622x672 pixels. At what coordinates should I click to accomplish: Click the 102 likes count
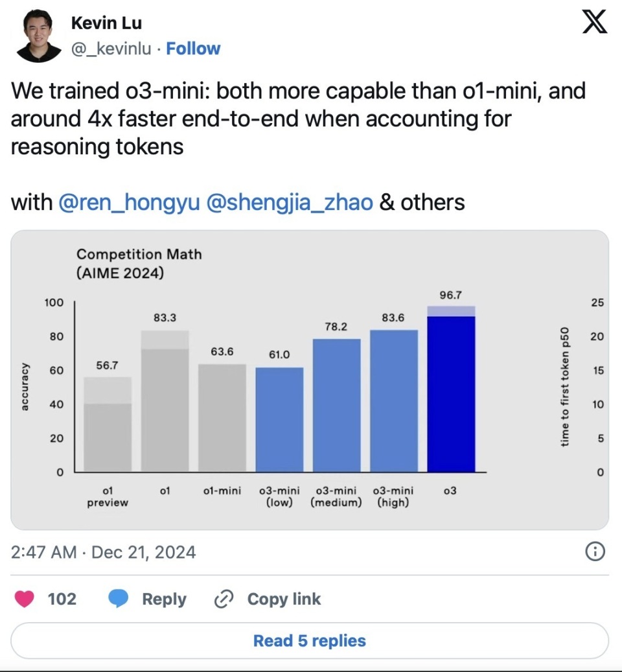point(61,599)
